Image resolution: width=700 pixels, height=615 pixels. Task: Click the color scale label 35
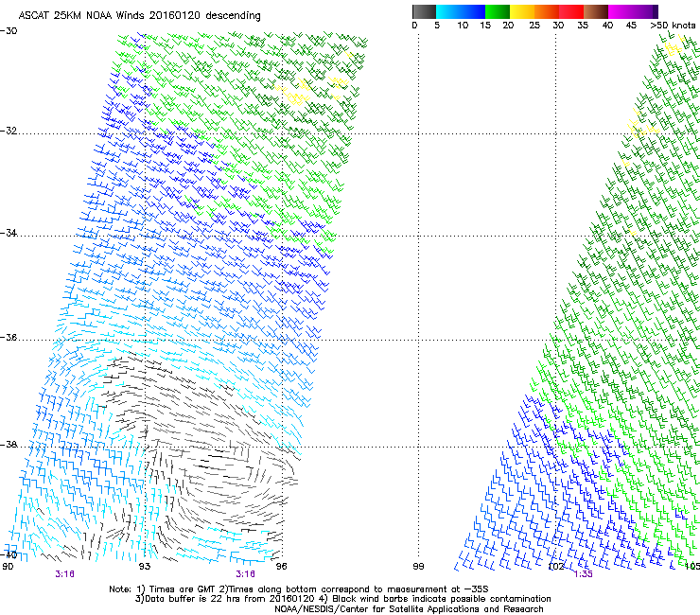(583, 26)
